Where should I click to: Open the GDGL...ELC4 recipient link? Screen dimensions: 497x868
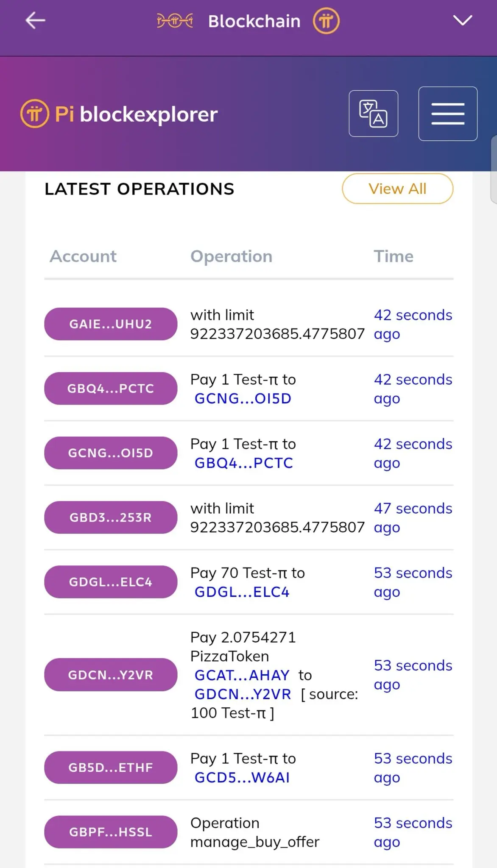242,592
